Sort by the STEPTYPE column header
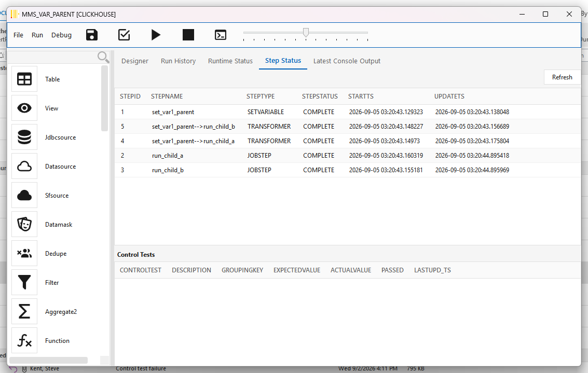 coord(261,96)
